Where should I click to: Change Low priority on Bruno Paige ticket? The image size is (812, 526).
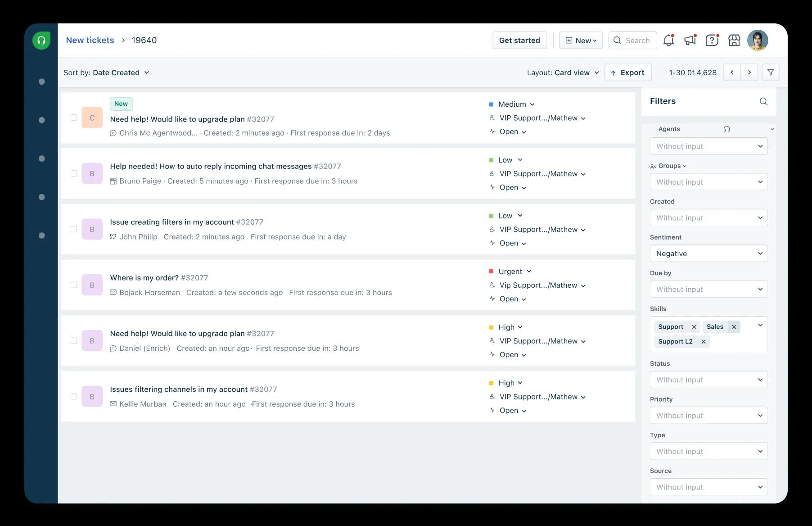click(505, 160)
